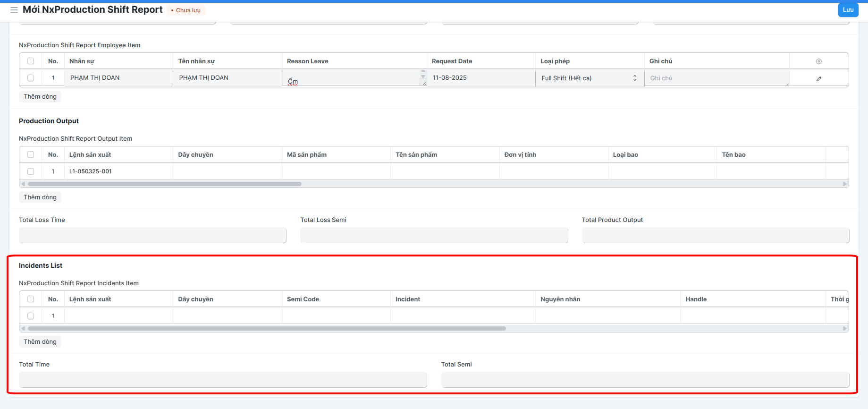Click the Output table scroll left arrow
Screen dimensions: 868x409
coord(23,184)
